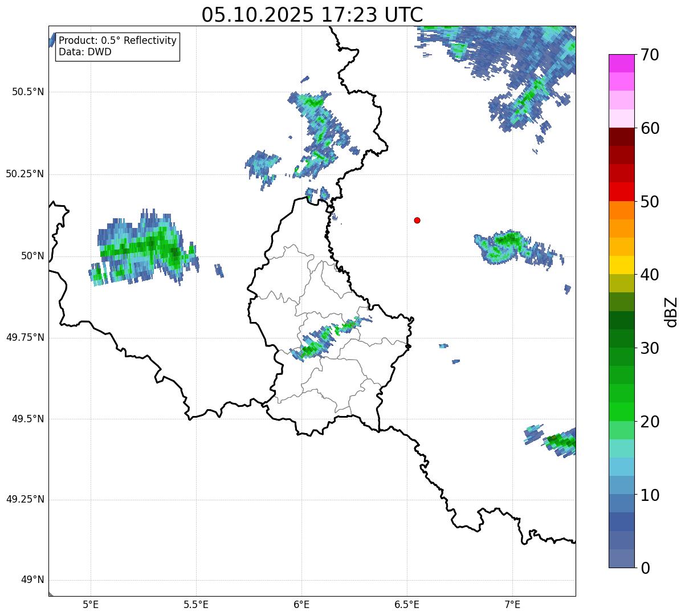Click the latitude label 50.25°N

click(25, 174)
